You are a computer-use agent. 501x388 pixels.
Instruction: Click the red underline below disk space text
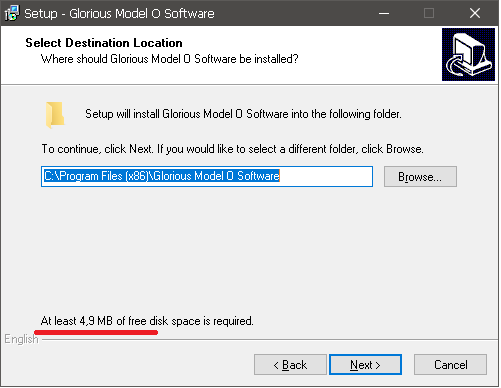96,332
